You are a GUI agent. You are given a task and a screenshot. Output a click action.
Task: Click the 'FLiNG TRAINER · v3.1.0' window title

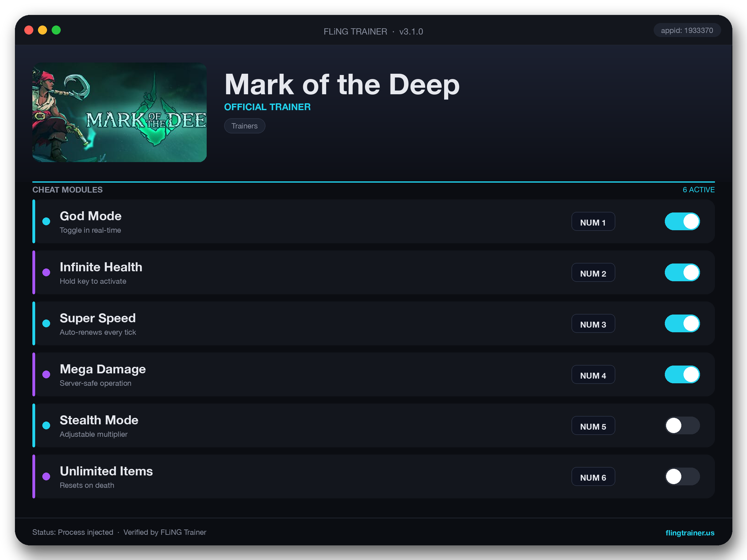click(x=373, y=31)
